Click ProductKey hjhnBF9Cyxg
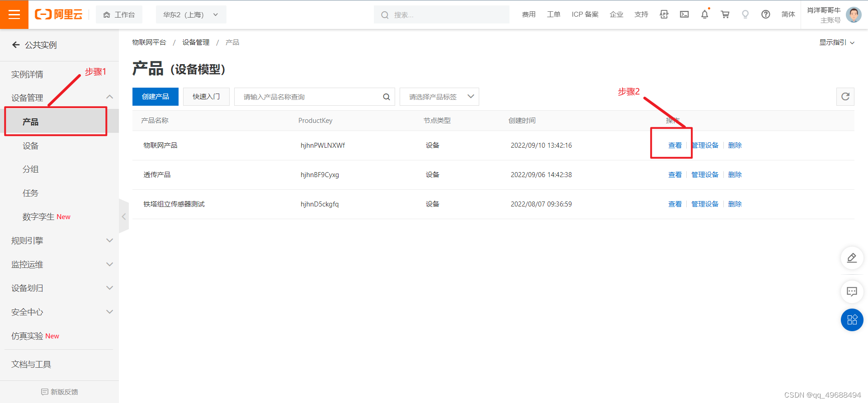 point(320,175)
